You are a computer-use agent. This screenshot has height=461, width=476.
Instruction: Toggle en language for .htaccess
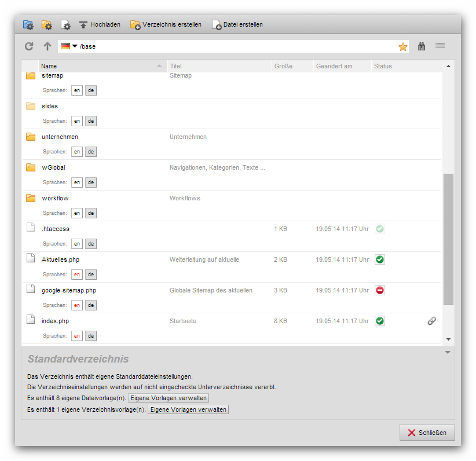click(x=77, y=244)
